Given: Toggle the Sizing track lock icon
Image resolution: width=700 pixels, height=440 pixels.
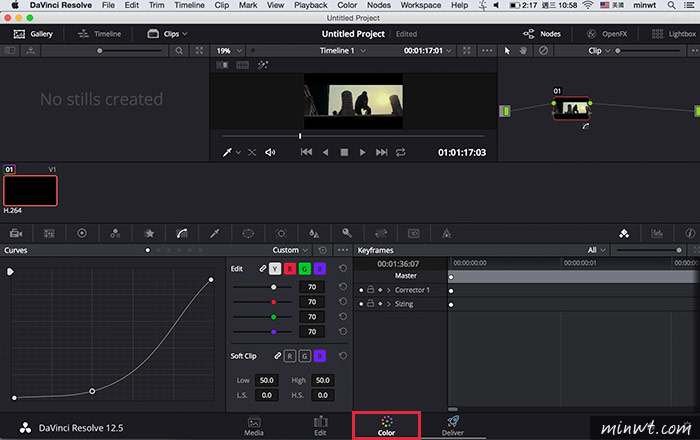Looking at the screenshot, I should click(371, 304).
